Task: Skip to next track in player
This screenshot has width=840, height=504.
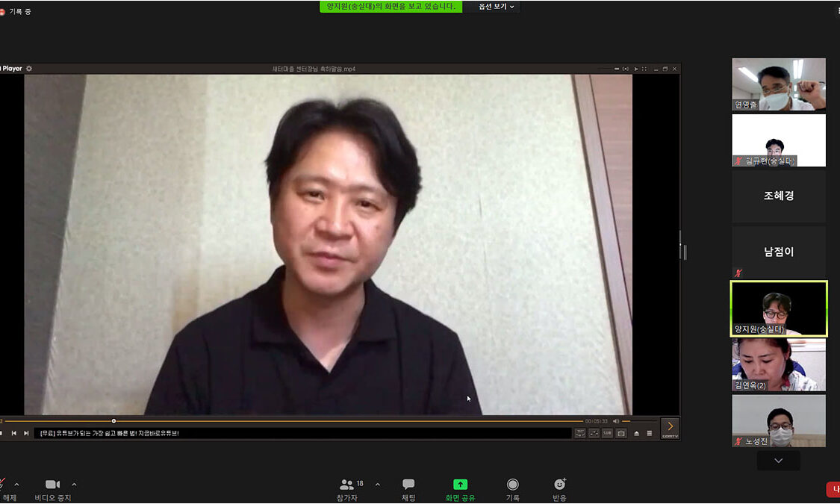Action: tap(26, 433)
